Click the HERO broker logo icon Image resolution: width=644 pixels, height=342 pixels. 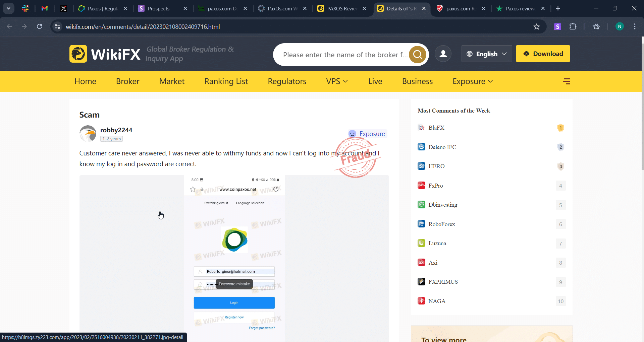[x=421, y=166]
